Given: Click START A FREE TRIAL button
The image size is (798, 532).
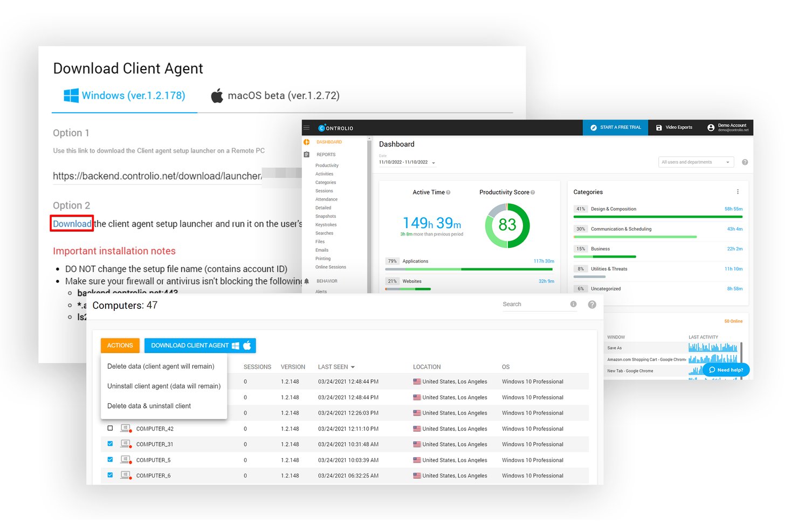Looking at the screenshot, I should (615, 128).
